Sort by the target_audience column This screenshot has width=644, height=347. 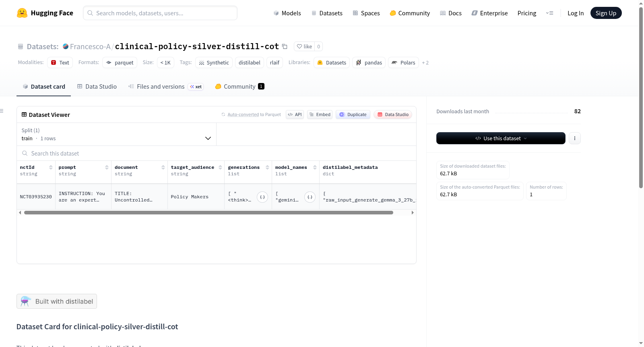pos(220,167)
